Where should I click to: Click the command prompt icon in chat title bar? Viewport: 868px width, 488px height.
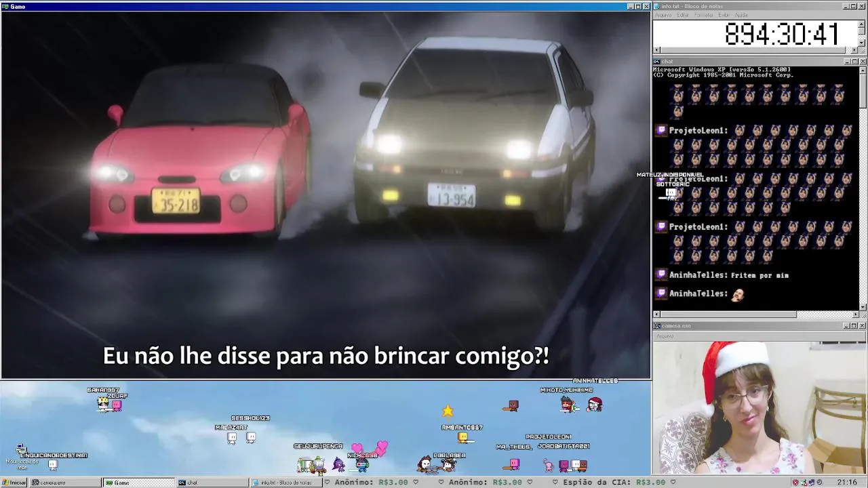pos(656,62)
